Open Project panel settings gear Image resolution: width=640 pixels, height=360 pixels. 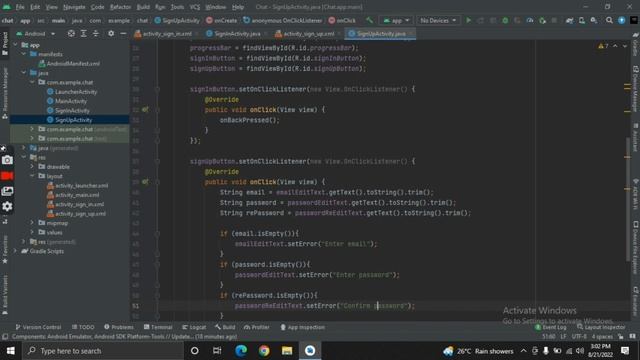(x=111, y=34)
